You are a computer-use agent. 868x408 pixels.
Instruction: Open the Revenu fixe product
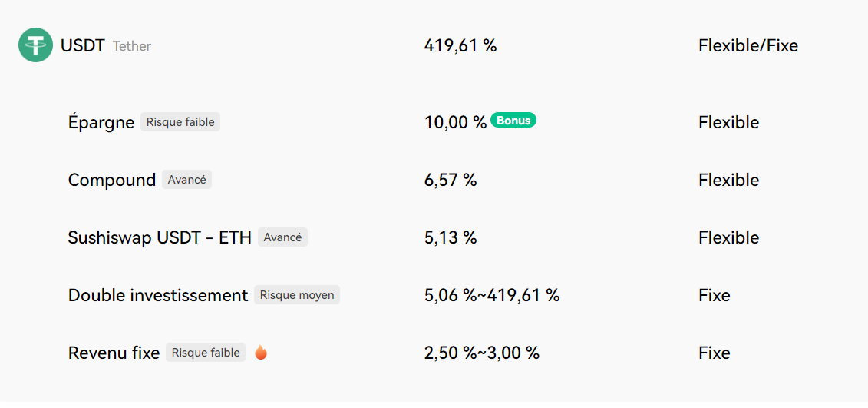click(x=434, y=353)
